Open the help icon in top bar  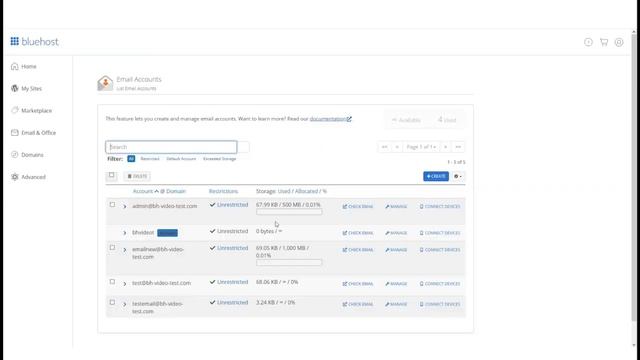click(x=588, y=42)
